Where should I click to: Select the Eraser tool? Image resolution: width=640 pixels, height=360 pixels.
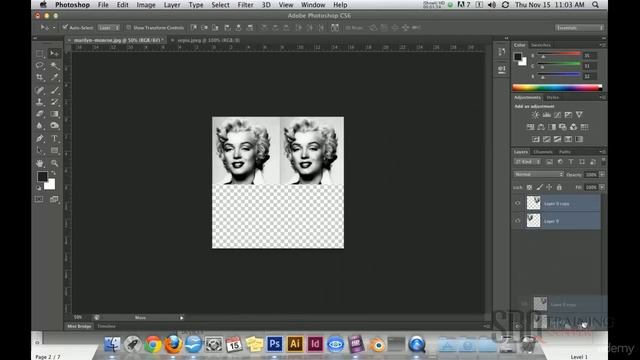click(40, 114)
